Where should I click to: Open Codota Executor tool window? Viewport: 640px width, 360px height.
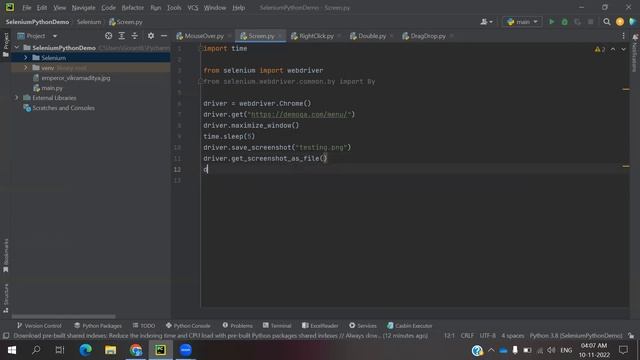pyautogui.click(x=409, y=326)
